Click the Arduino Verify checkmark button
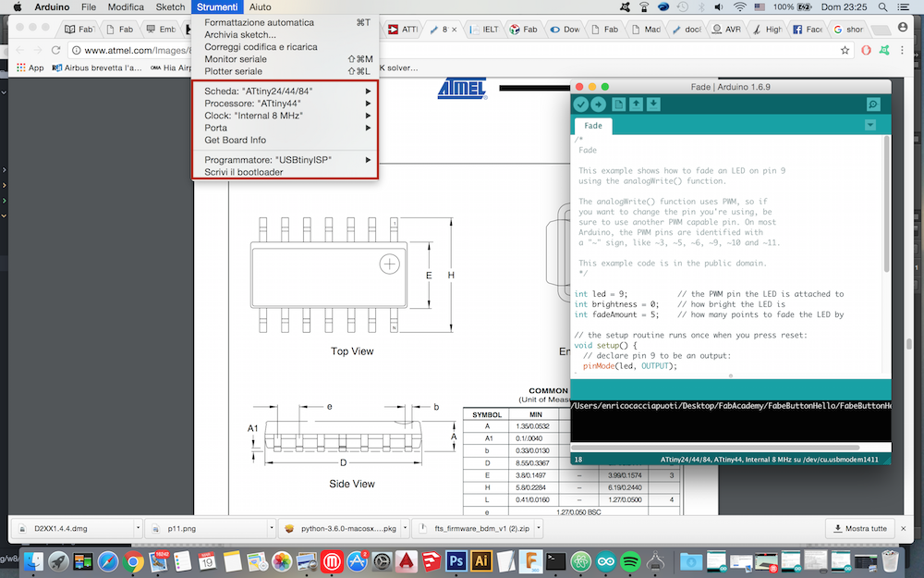924x578 pixels. tap(581, 105)
